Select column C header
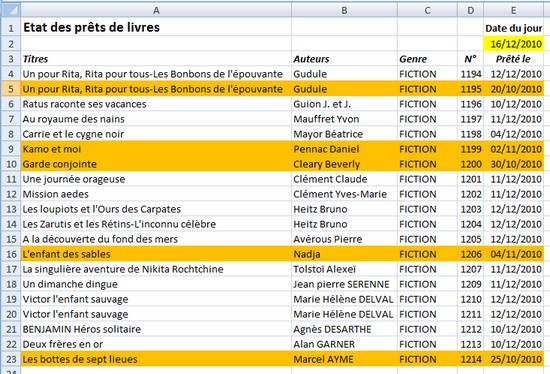Image resolution: width=550 pixels, height=374 pixels. pos(427,10)
